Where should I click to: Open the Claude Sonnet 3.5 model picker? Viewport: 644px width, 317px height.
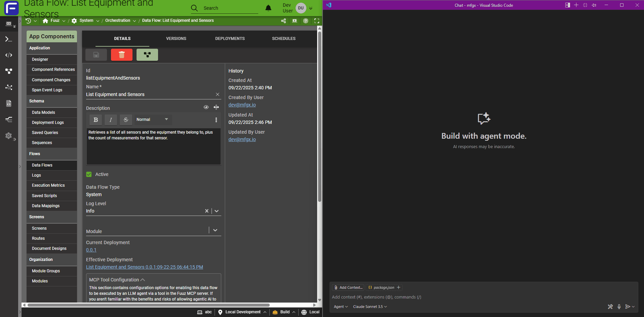click(x=370, y=307)
